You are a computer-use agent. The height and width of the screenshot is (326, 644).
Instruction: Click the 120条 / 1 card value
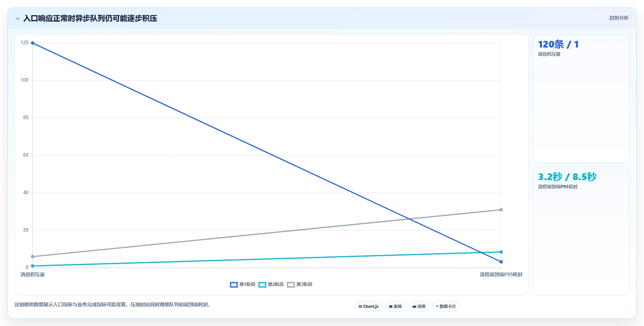(x=558, y=45)
